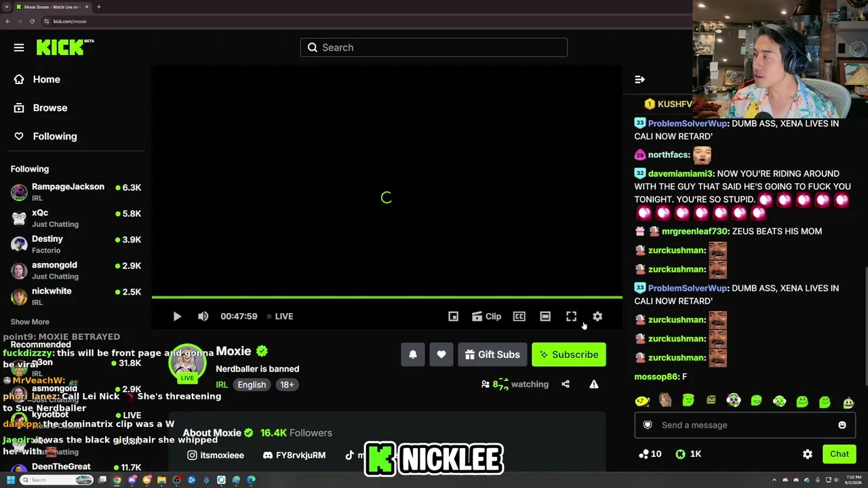Viewport: 868px width, 488px height.
Task: Open picture-in-picture mode
Action: pos(454,317)
